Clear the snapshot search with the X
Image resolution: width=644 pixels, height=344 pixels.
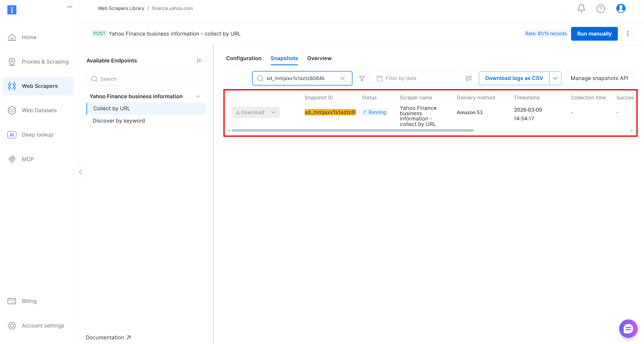342,78
